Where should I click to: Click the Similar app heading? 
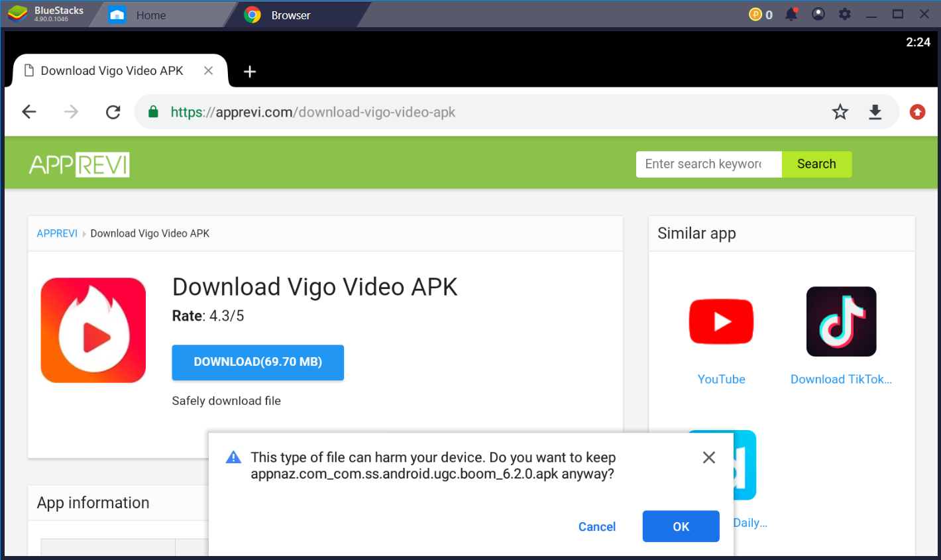[696, 233]
